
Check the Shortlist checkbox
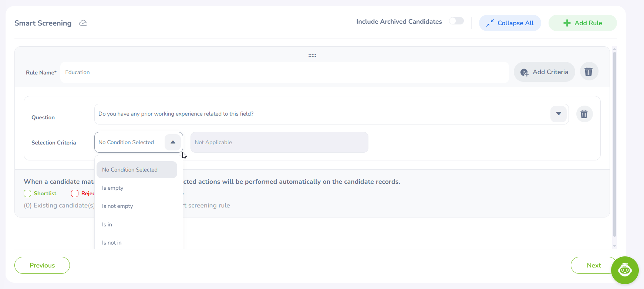pyautogui.click(x=27, y=193)
